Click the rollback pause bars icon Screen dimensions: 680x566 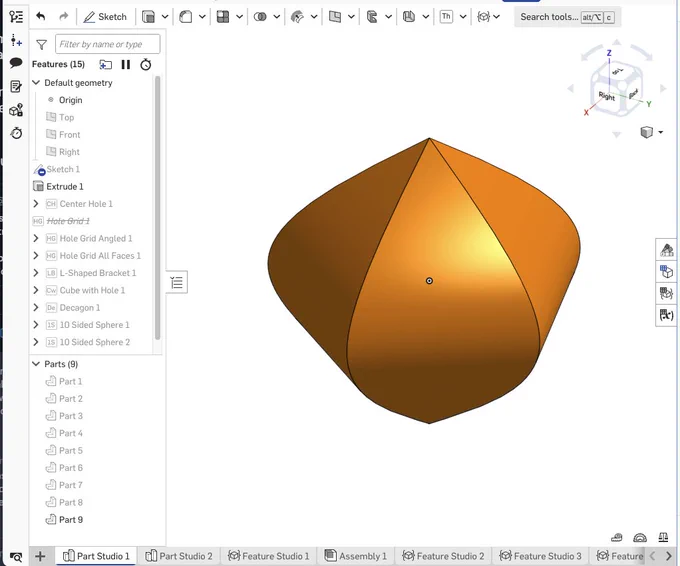pyautogui.click(x=126, y=65)
